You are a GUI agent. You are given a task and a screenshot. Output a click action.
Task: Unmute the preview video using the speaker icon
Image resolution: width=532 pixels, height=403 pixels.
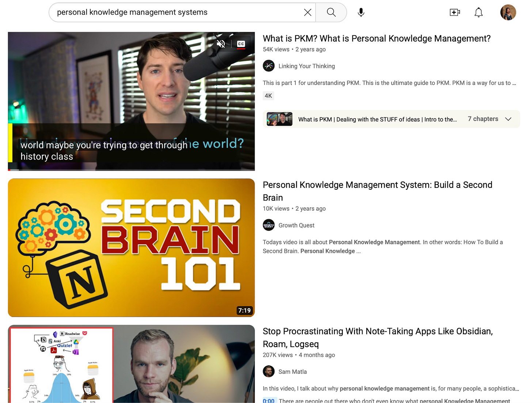click(x=221, y=44)
